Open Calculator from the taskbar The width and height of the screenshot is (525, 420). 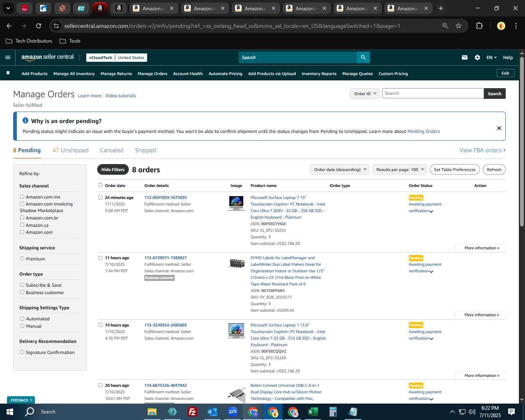point(333,412)
